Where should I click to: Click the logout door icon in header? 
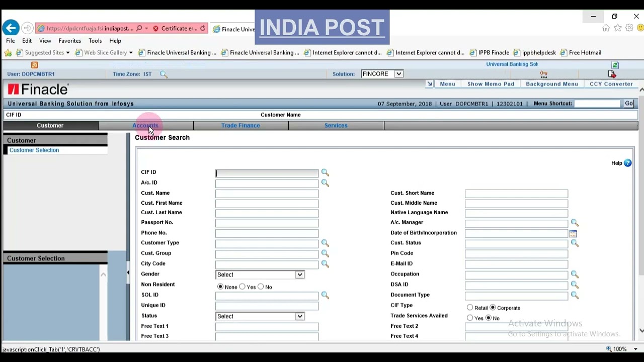click(612, 74)
